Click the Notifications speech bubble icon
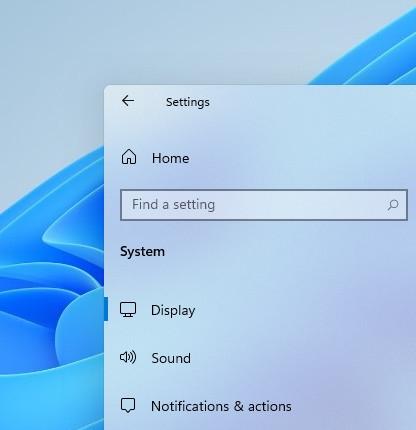The image size is (416, 430). [128, 405]
